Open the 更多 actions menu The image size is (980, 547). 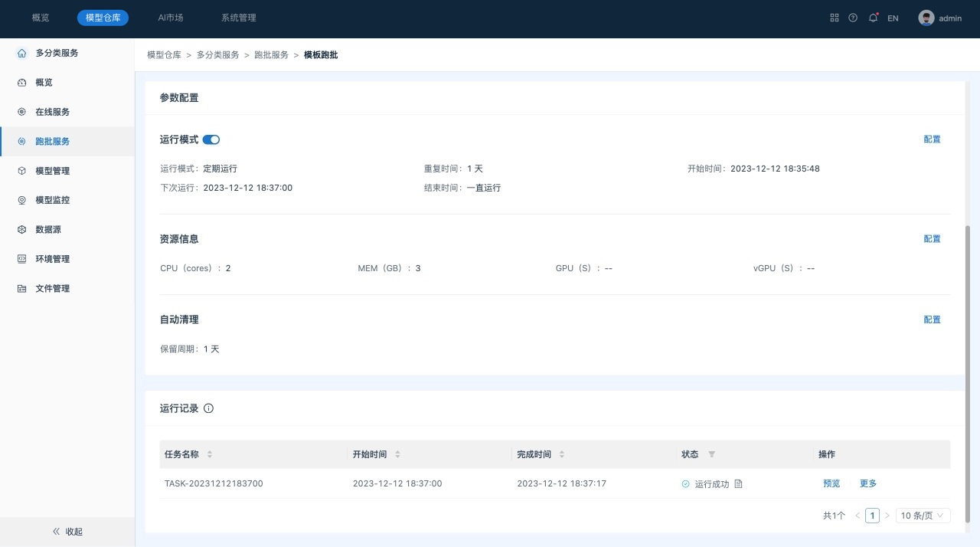click(868, 483)
